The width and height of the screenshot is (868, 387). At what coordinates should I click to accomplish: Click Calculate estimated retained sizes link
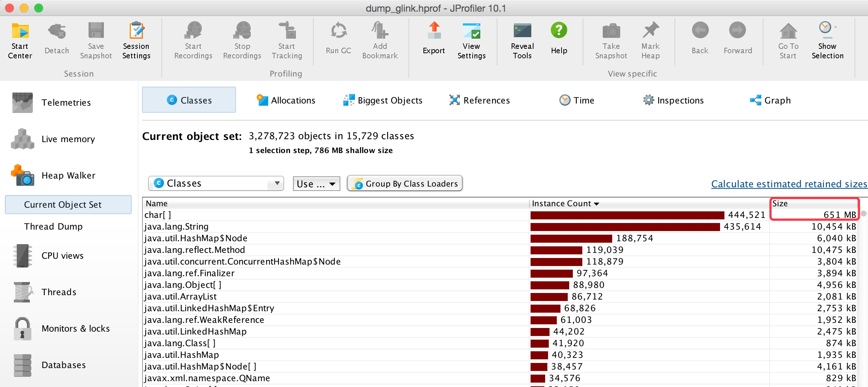click(789, 184)
